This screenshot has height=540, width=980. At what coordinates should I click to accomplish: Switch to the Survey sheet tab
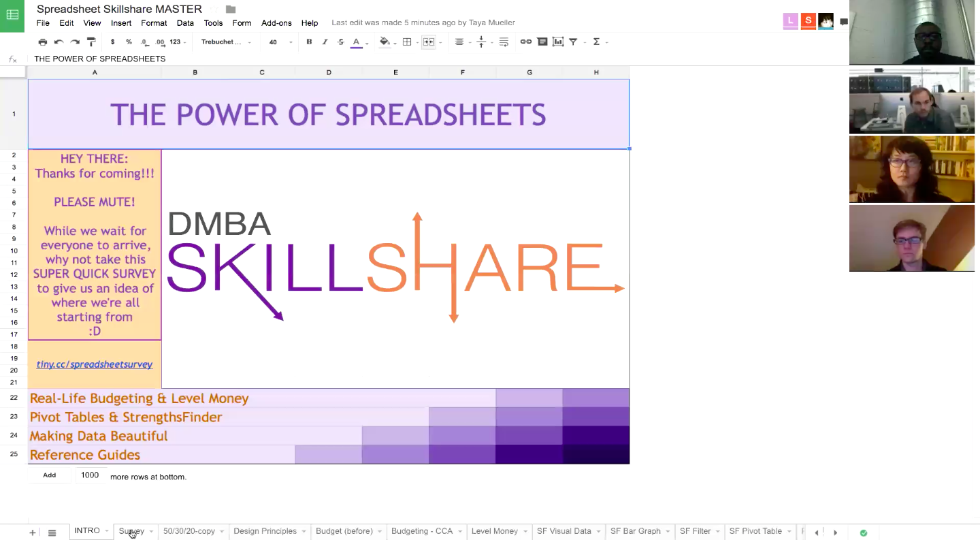click(x=131, y=531)
